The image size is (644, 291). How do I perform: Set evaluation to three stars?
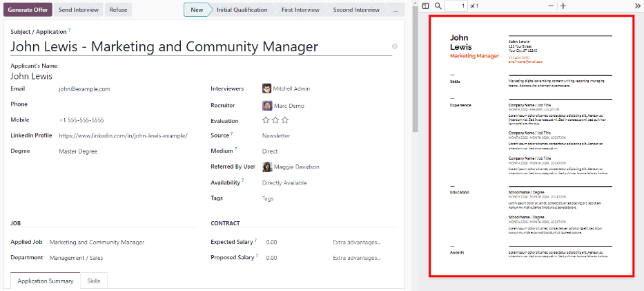(285, 120)
